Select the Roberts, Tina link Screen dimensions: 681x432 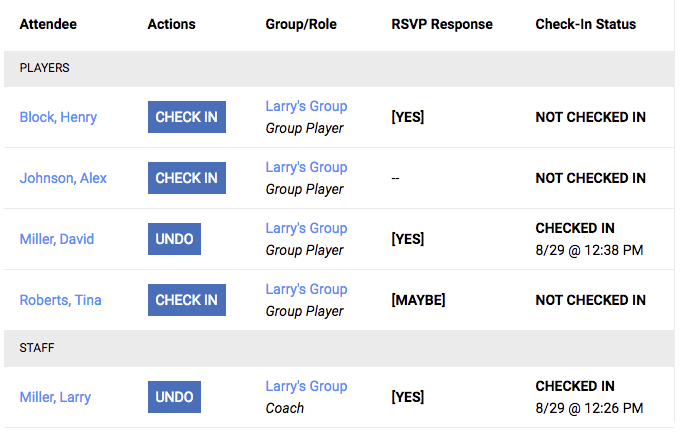click(x=60, y=300)
